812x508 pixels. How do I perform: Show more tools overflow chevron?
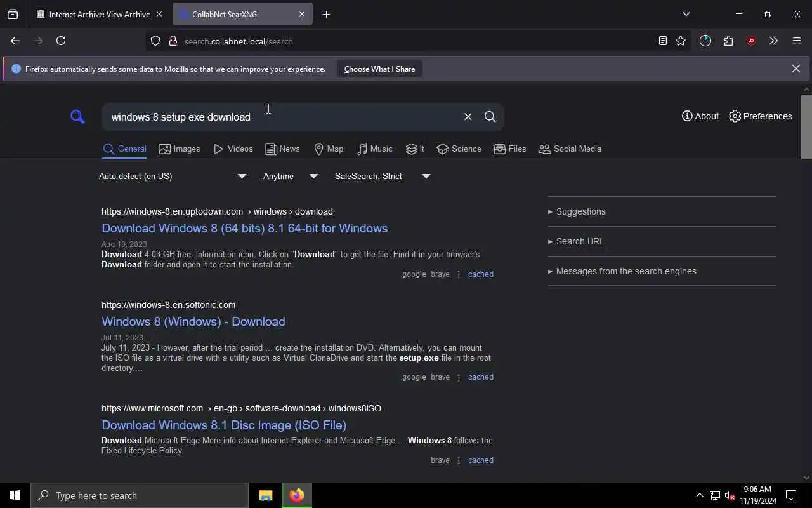click(773, 41)
